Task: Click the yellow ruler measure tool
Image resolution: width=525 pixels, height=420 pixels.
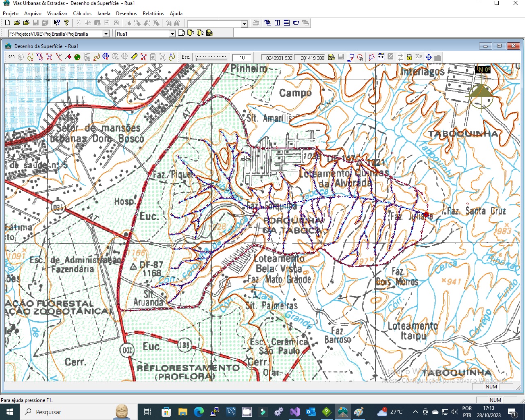Action: [x=134, y=57]
